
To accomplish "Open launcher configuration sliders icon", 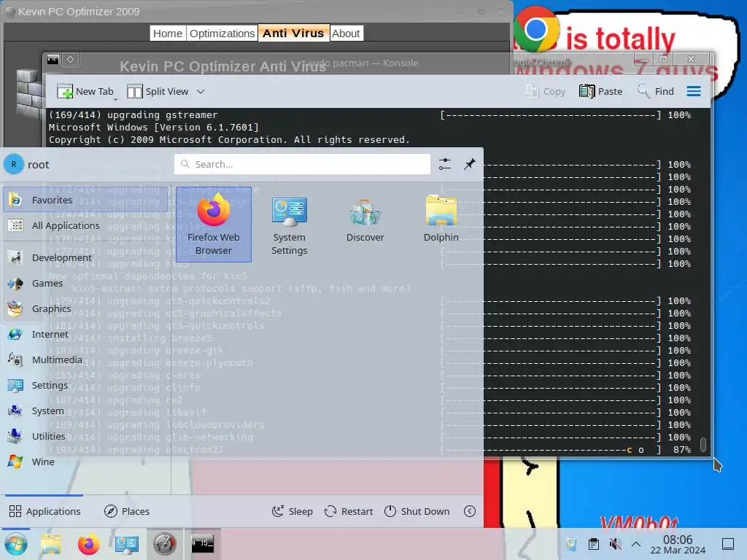I will [x=444, y=164].
